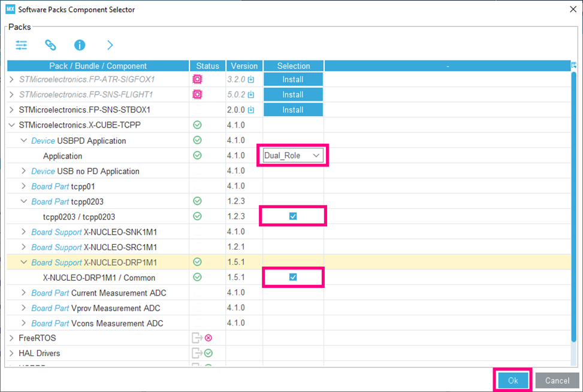The width and height of the screenshot is (583, 392).
Task: Click download icon beside version 2.0.0
Action: click(251, 110)
